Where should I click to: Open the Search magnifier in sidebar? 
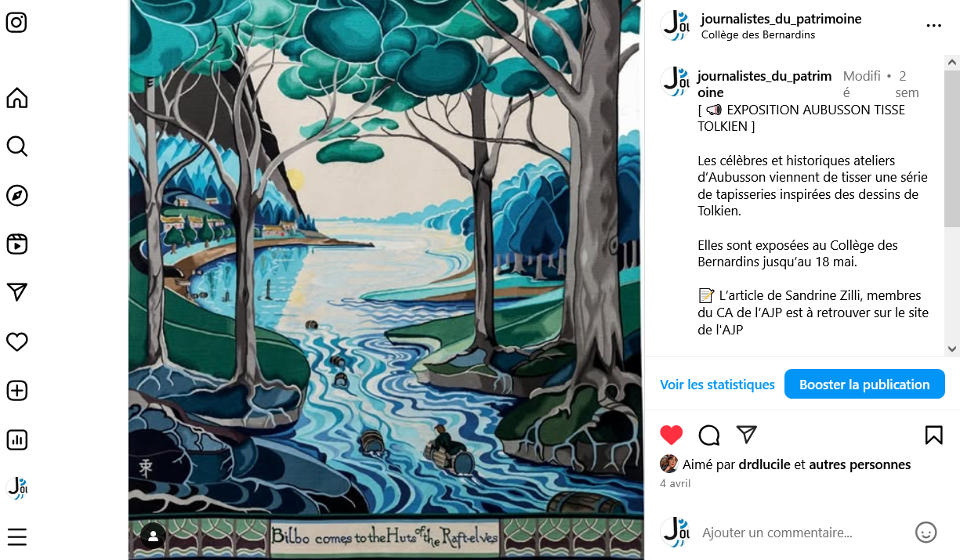click(x=16, y=146)
